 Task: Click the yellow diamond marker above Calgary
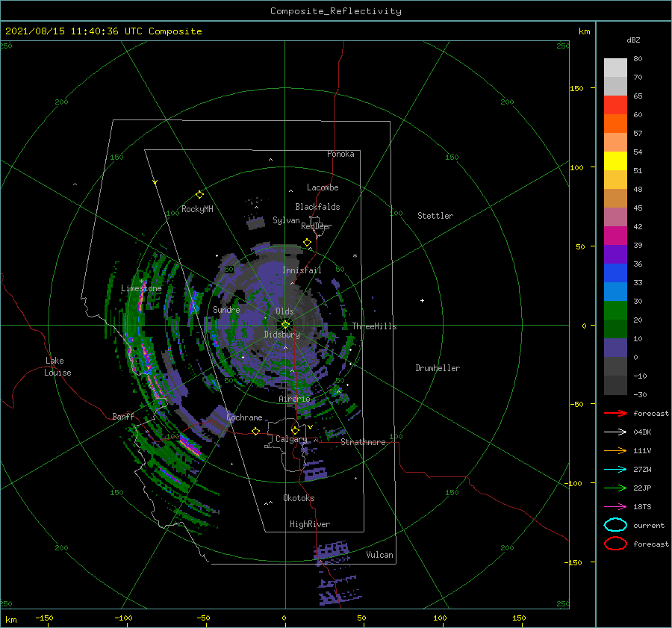tap(295, 430)
